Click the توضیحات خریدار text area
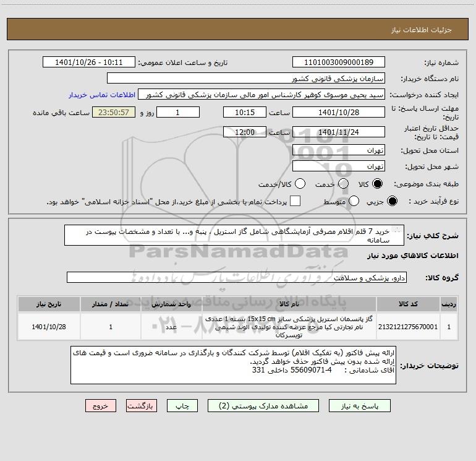The height and width of the screenshot is (461, 476). (233, 365)
